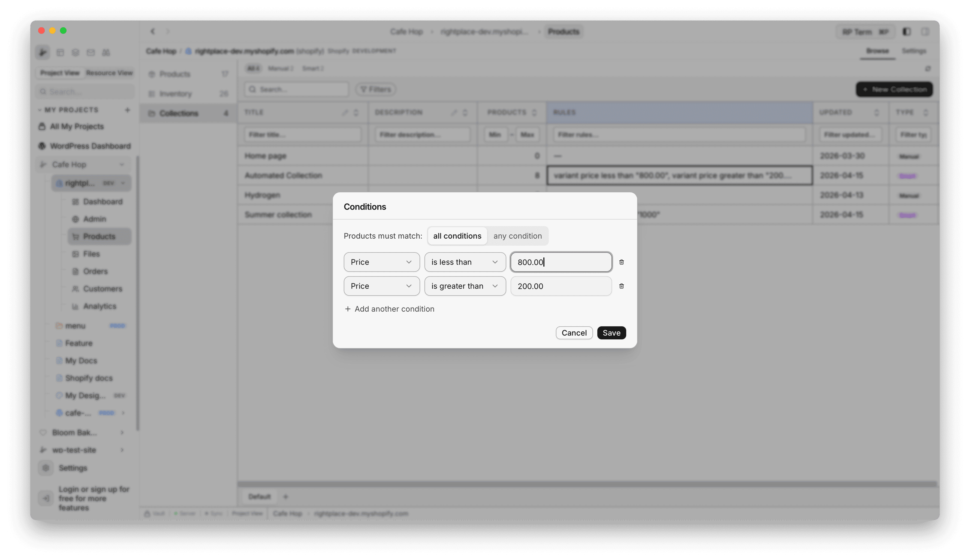970x560 pixels.
Task: Select the Collections section in the left panel
Action: tap(178, 113)
